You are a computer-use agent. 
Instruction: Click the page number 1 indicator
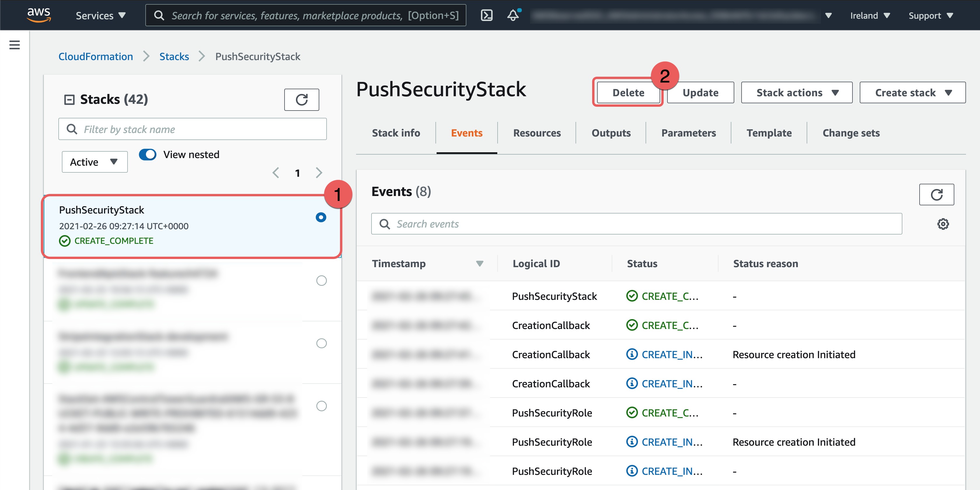pyautogui.click(x=297, y=173)
